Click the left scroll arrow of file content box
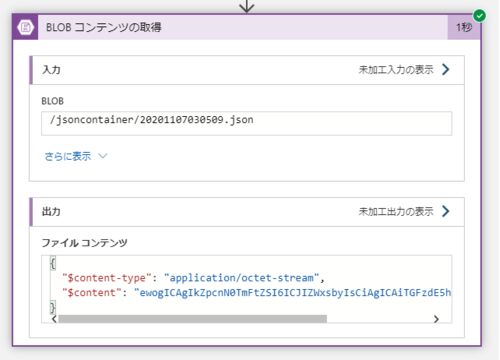Viewport: 500px width, 360px height. (x=54, y=319)
